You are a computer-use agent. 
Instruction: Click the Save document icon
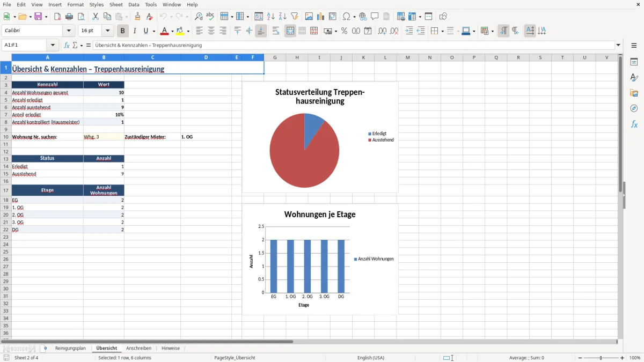click(x=38, y=17)
